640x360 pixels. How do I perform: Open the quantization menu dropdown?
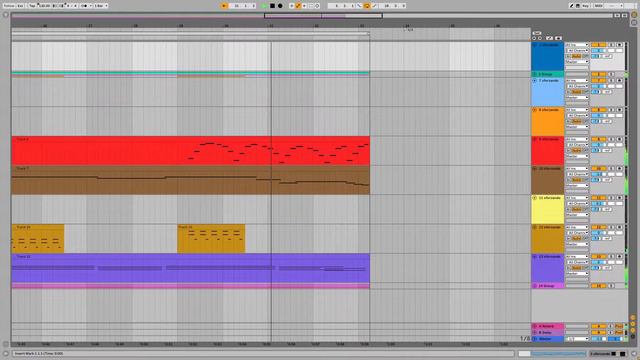(x=101, y=6)
